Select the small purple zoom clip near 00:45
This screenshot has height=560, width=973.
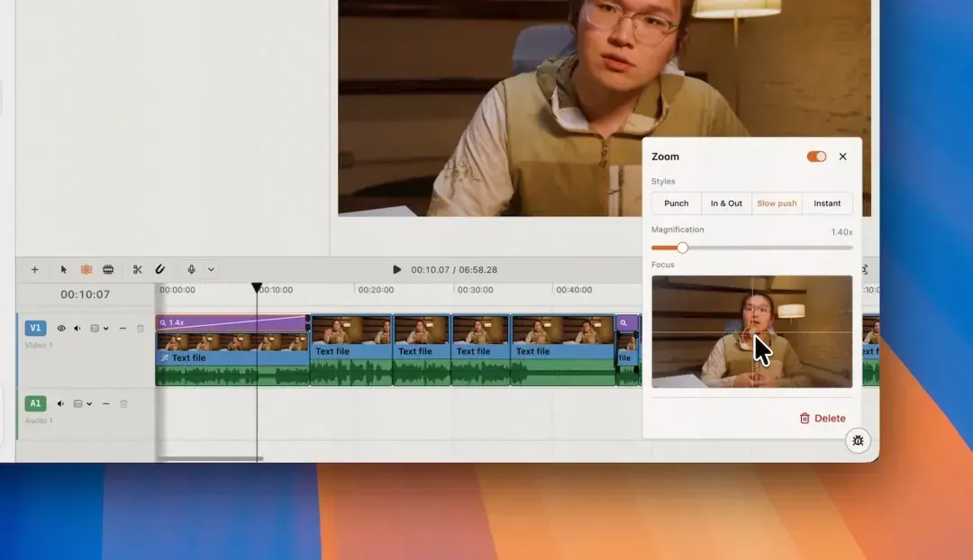(x=627, y=322)
